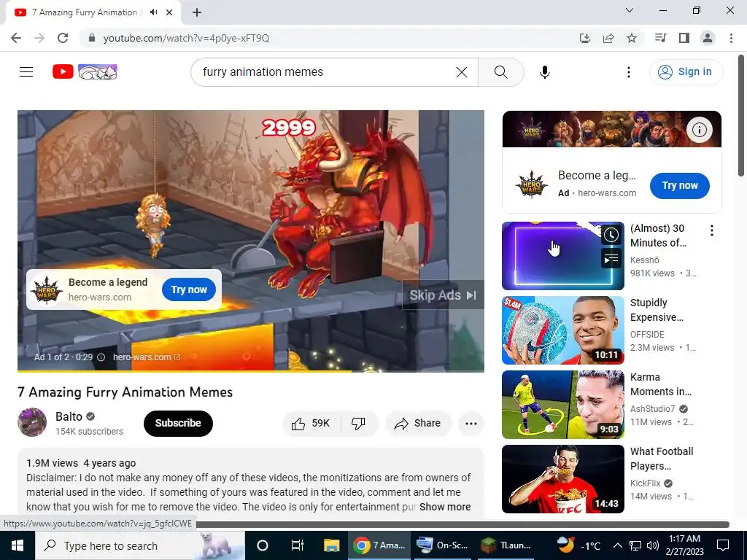Close the 7 Amazing Furry Animation tab
The height and width of the screenshot is (560, 747).
click(169, 12)
